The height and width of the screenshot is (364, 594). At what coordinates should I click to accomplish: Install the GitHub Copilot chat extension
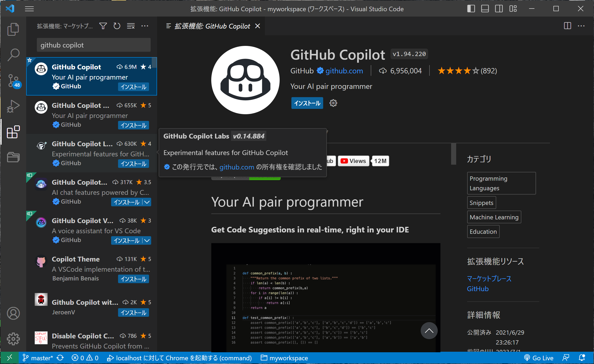pos(127,202)
